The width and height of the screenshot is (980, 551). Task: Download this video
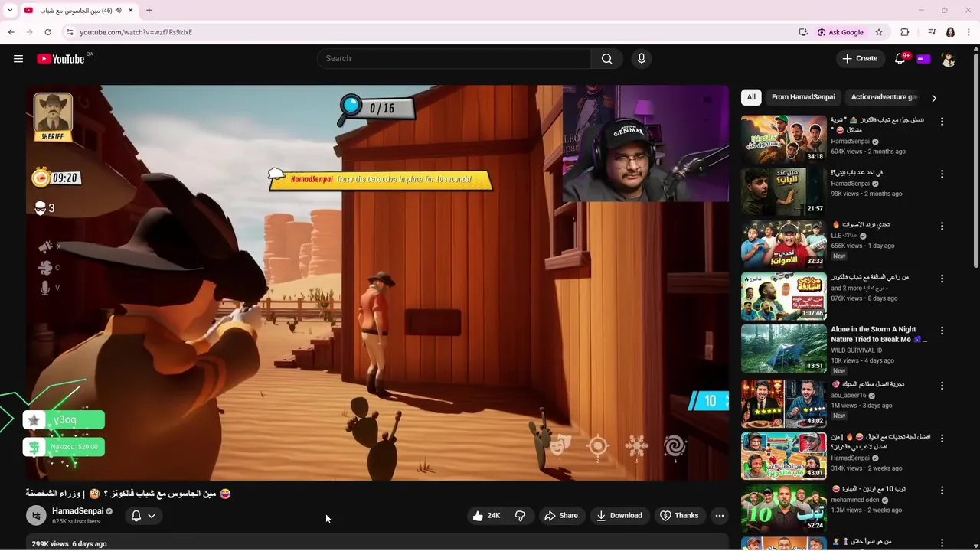619,516
